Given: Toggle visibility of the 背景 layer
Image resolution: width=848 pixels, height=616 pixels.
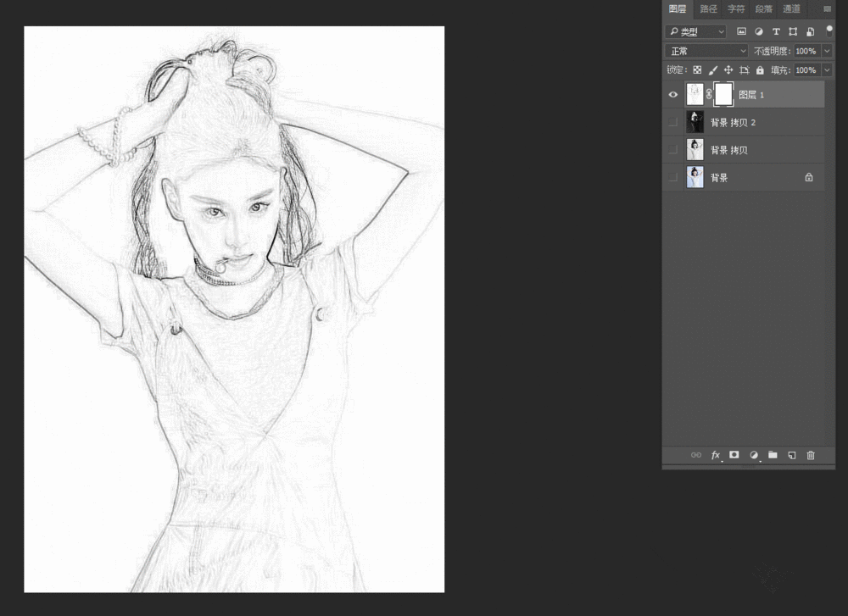Looking at the screenshot, I should [x=673, y=177].
